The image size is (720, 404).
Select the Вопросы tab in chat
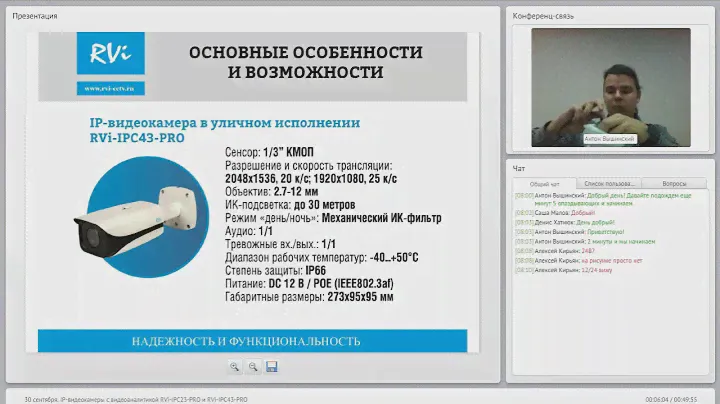(x=674, y=184)
